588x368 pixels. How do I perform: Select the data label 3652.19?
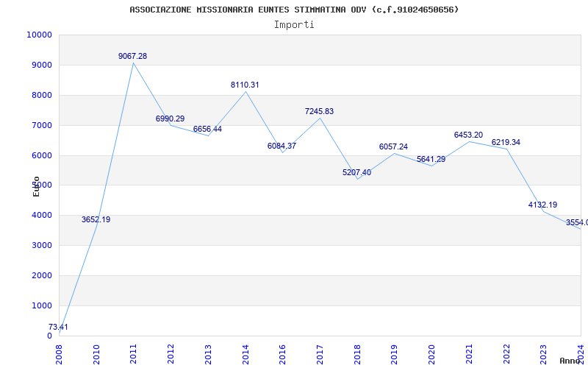(96, 219)
